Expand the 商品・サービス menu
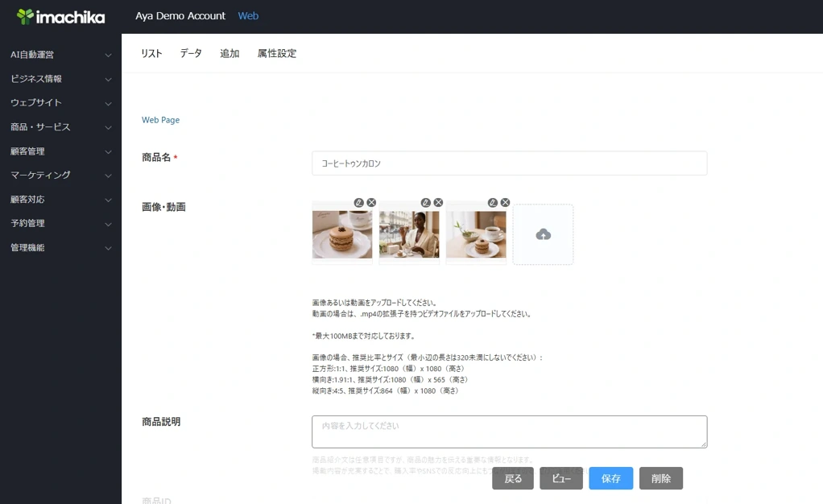 pos(61,127)
